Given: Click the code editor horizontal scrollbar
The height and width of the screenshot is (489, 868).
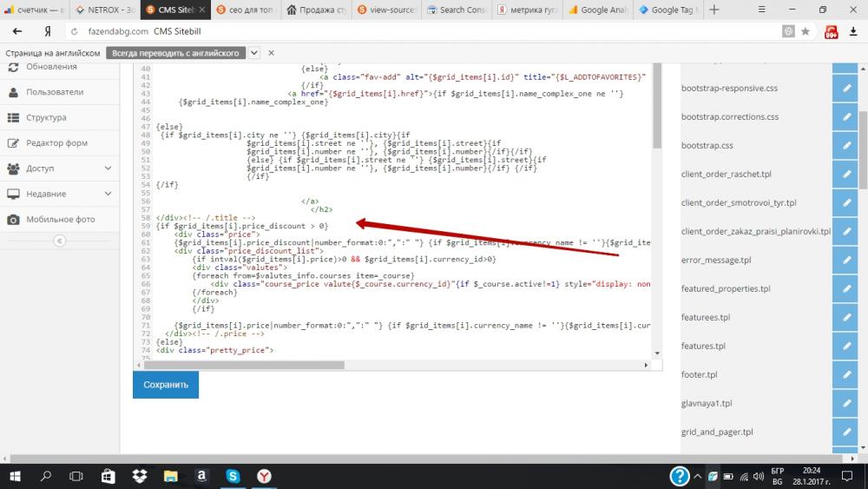Looking at the screenshot, I should (244, 366).
